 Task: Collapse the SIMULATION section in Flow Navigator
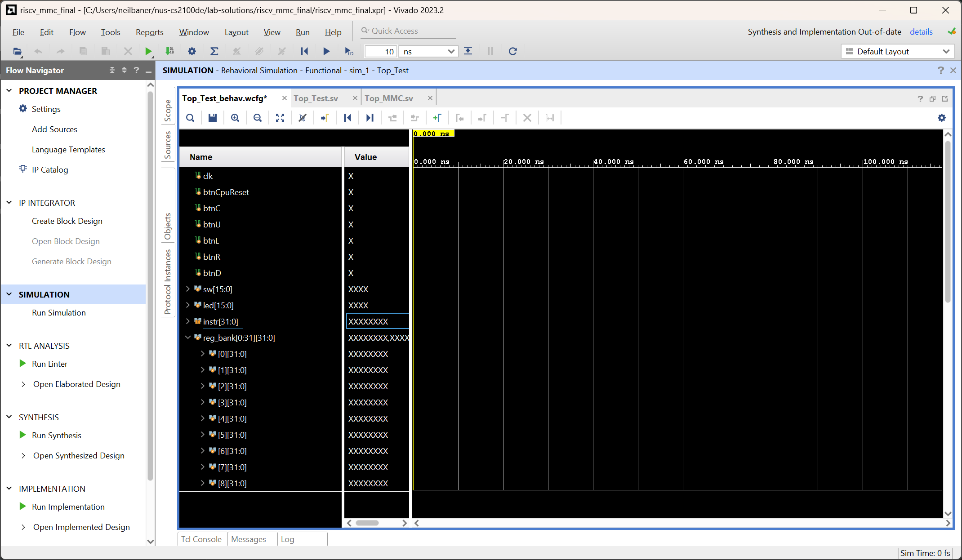9,294
